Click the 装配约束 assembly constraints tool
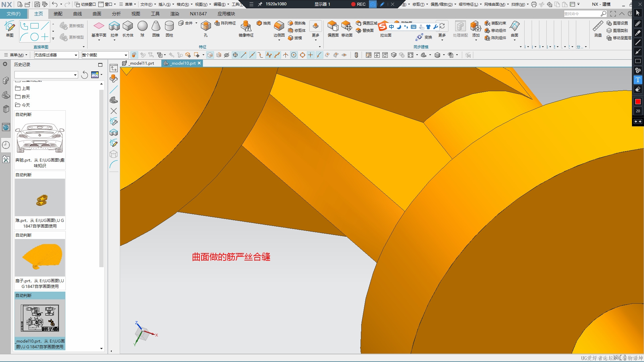644x362 pixels. coord(495,23)
